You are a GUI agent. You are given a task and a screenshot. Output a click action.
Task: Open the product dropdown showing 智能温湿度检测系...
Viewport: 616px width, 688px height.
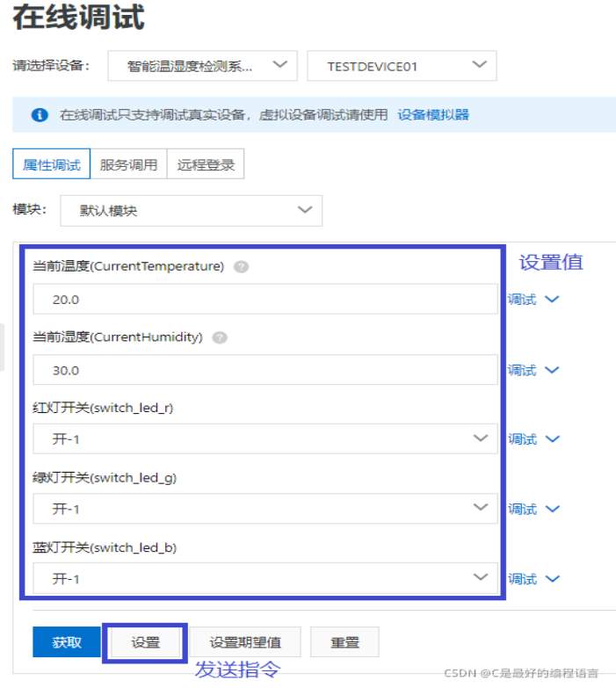[x=202, y=66]
